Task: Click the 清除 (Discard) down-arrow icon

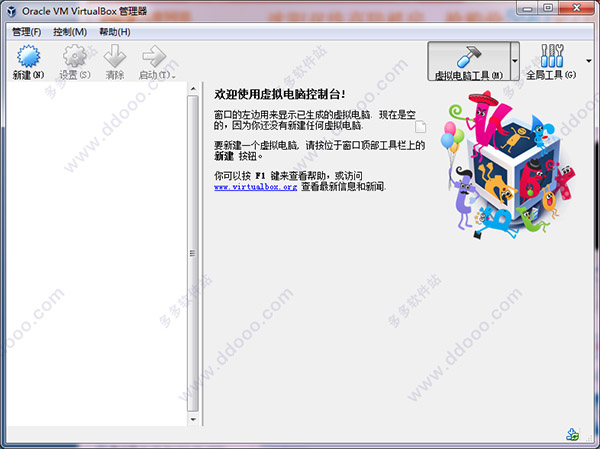Action: [x=115, y=56]
